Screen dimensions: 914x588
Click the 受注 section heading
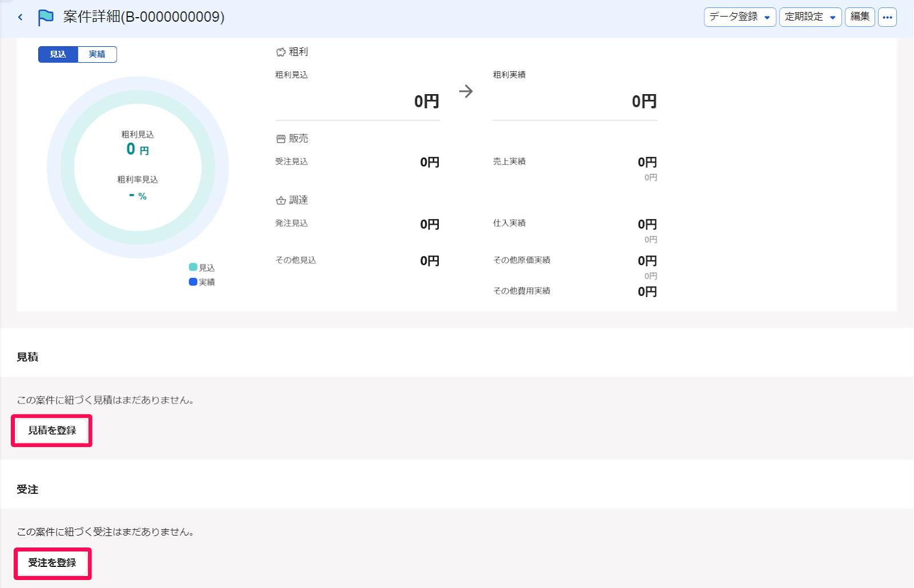[27, 490]
